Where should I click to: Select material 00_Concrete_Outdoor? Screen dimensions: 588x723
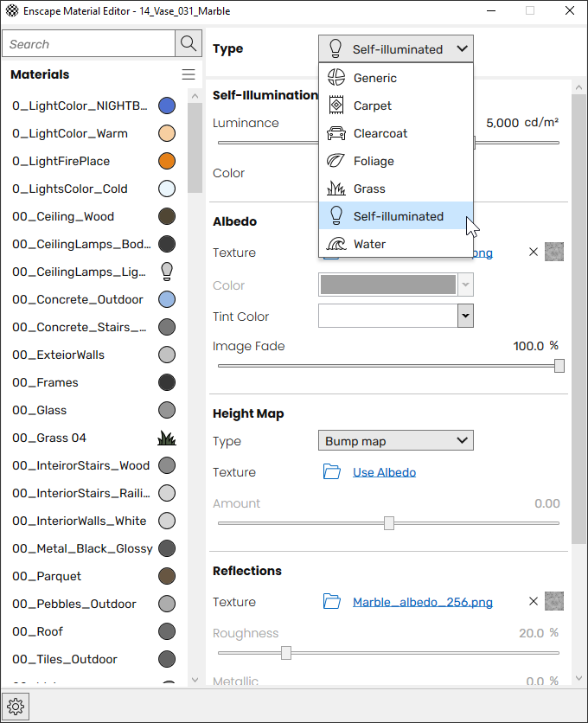93,299
